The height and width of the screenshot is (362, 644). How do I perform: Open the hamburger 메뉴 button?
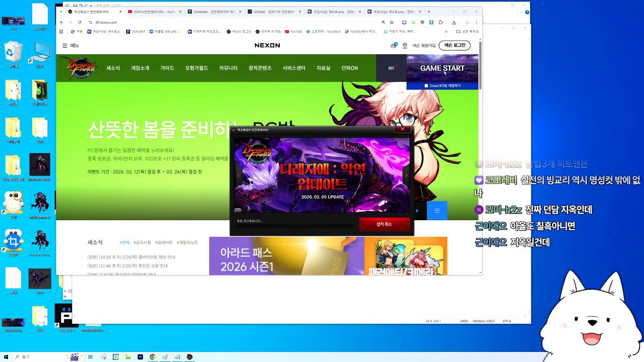point(70,46)
